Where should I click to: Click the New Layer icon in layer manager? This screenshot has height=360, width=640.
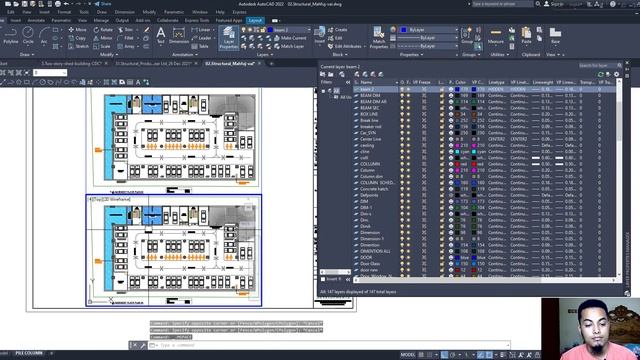click(x=357, y=74)
